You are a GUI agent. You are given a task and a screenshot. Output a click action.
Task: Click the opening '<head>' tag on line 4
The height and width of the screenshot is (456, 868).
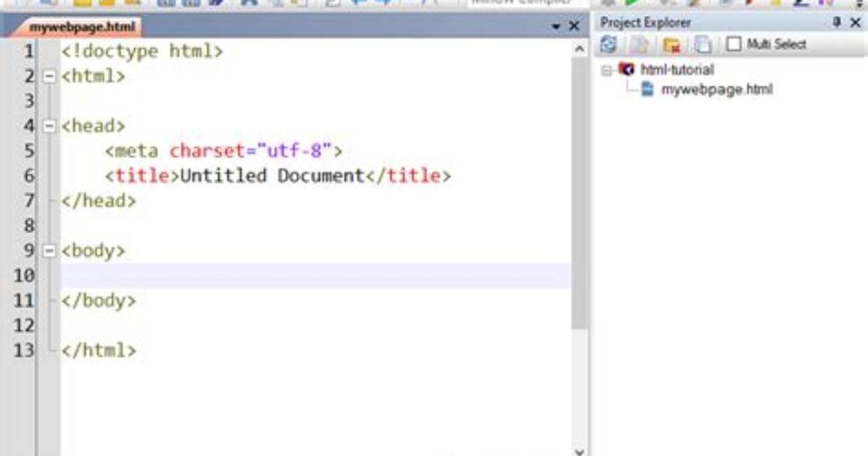93,126
